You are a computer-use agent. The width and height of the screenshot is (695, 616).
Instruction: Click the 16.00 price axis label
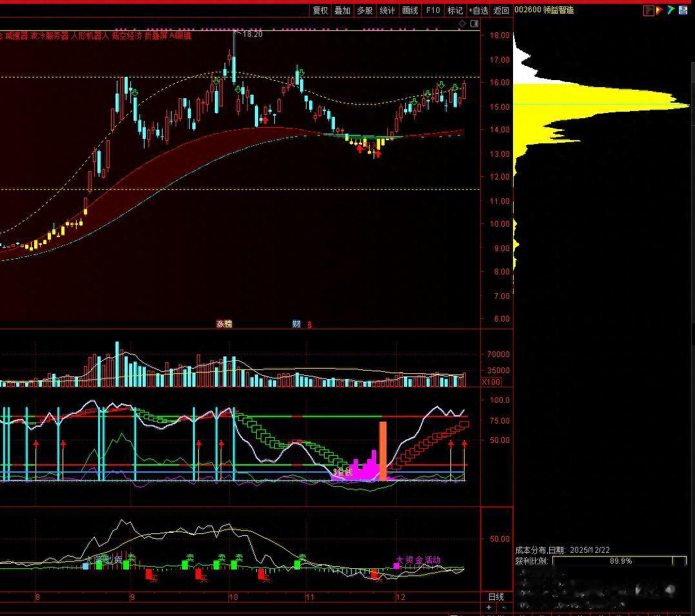[499, 82]
